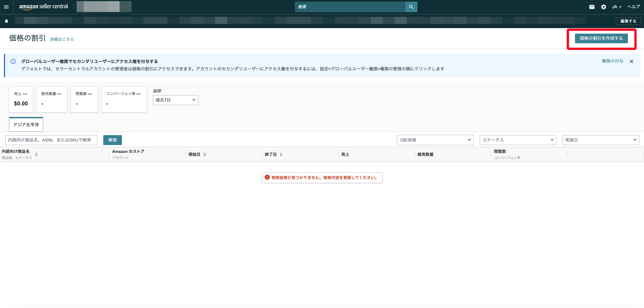Open the hamburger navigation menu
This screenshot has height=308, width=644.
pyautogui.click(x=6, y=7)
